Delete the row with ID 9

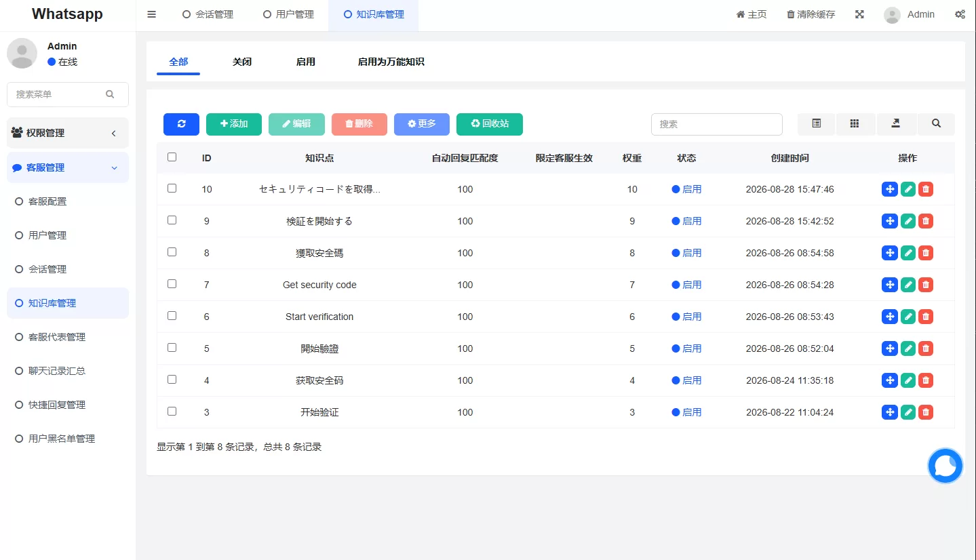point(926,221)
